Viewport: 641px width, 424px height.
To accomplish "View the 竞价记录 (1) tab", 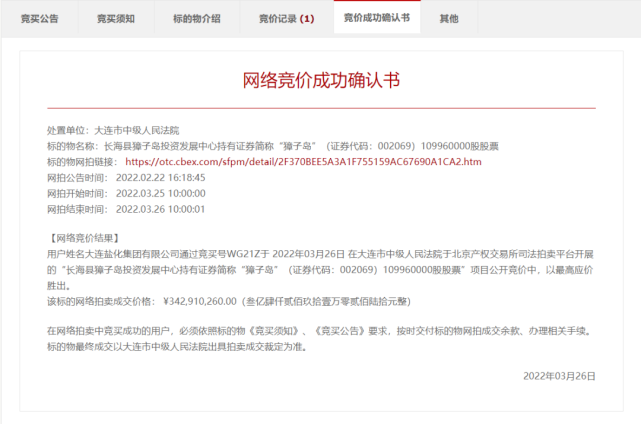I will tap(287, 19).
